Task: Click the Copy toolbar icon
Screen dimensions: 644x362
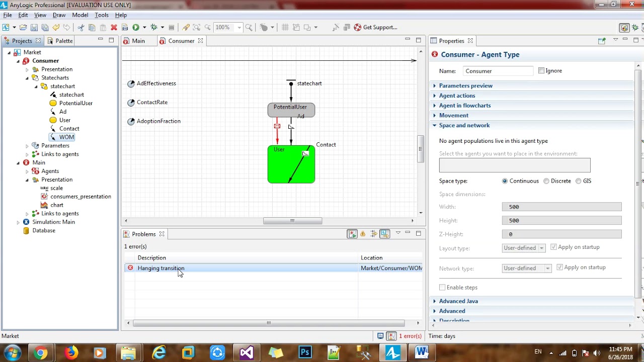Action: pyautogui.click(x=92, y=27)
